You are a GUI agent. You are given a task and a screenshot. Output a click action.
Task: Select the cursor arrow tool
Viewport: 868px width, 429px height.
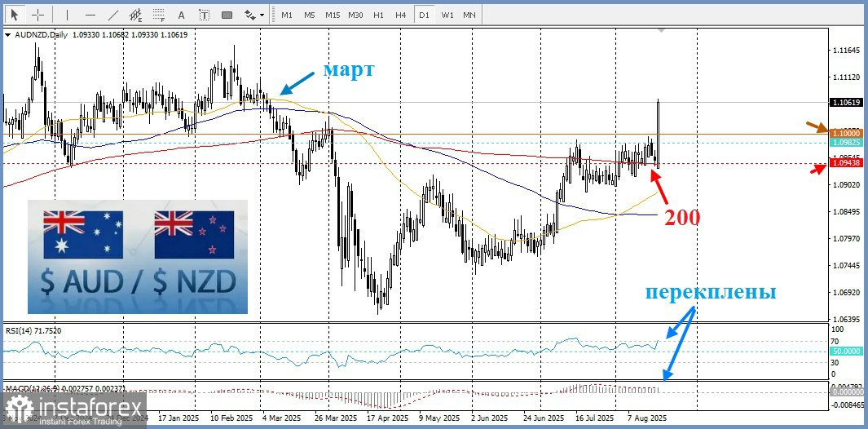click(14, 15)
